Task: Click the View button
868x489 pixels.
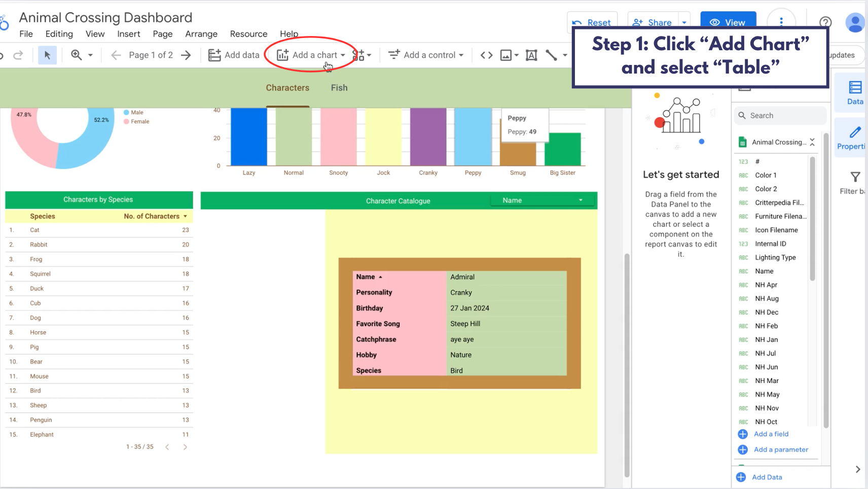Action: pos(728,22)
